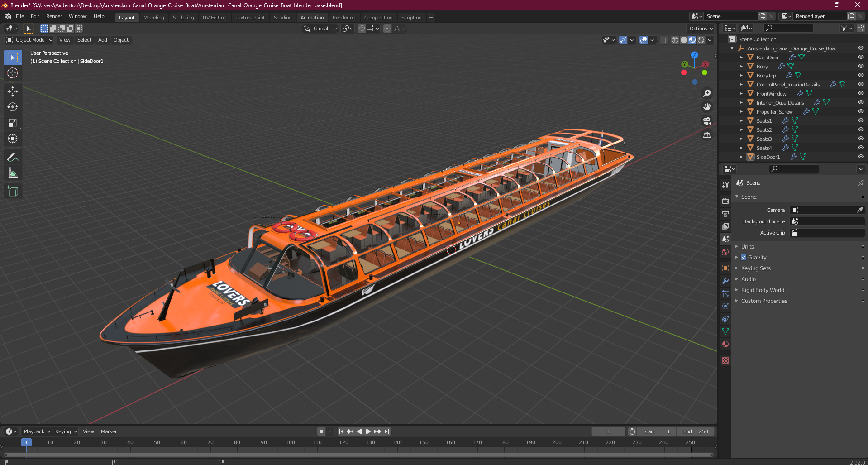
Task: Activate the Transform tool
Action: point(13,139)
